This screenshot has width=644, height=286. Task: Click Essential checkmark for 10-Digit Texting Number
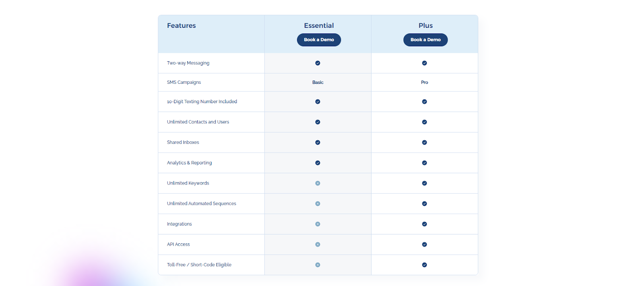point(318,102)
